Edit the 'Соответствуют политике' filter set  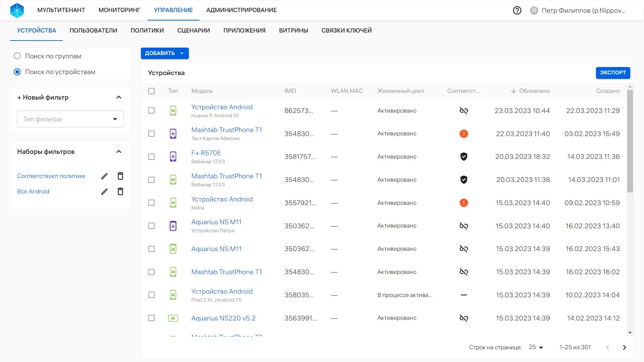104,176
